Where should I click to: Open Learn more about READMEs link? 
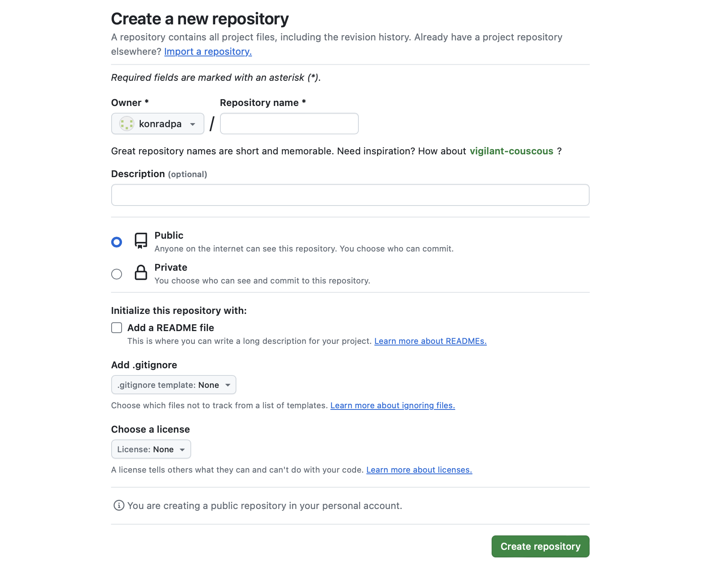[430, 341]
